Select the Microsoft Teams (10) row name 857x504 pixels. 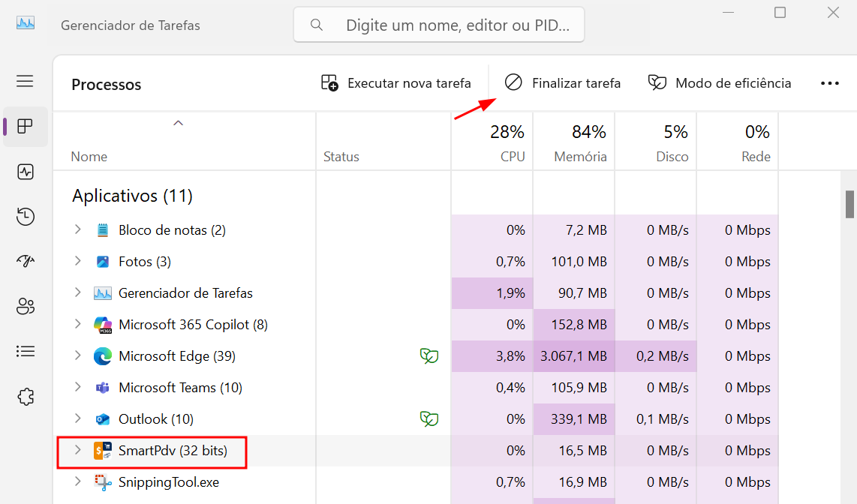click(180, 388)
